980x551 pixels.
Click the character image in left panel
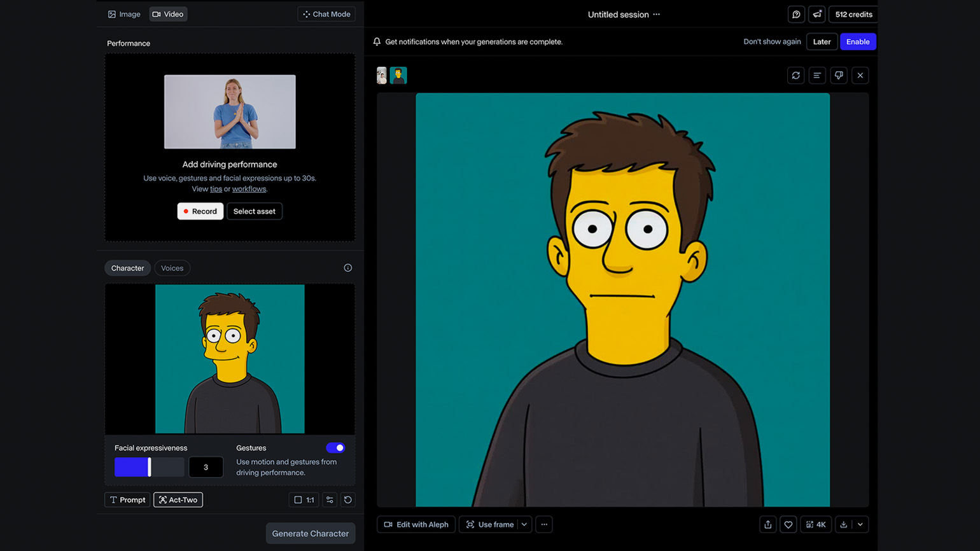230,359
